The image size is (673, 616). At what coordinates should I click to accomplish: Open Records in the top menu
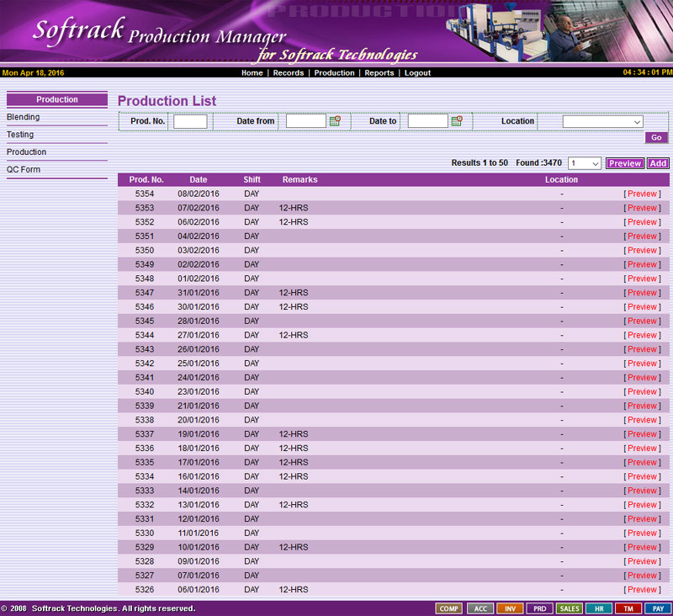coord(289,73)
